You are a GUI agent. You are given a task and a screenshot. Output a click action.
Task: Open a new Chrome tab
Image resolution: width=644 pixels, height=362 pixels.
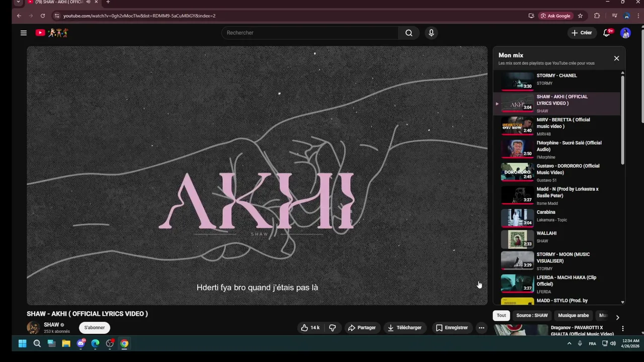[108, 2]
